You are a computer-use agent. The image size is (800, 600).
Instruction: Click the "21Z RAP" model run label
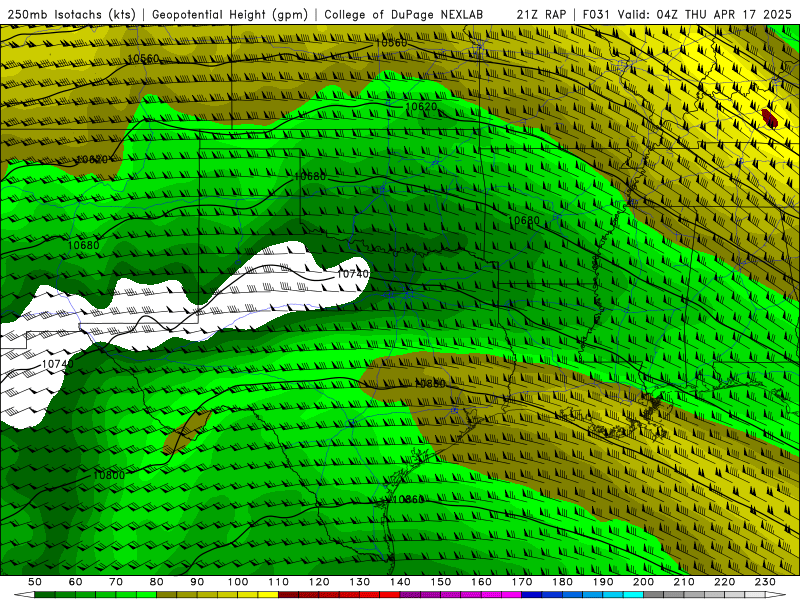point(541,15)
